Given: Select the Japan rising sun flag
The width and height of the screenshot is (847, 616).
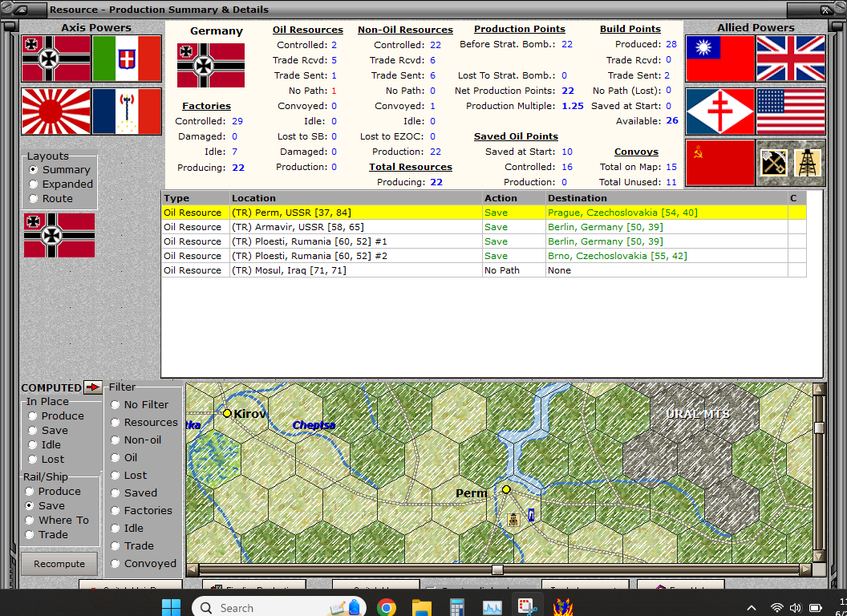Looking at the screenshot, I should 56,111.
